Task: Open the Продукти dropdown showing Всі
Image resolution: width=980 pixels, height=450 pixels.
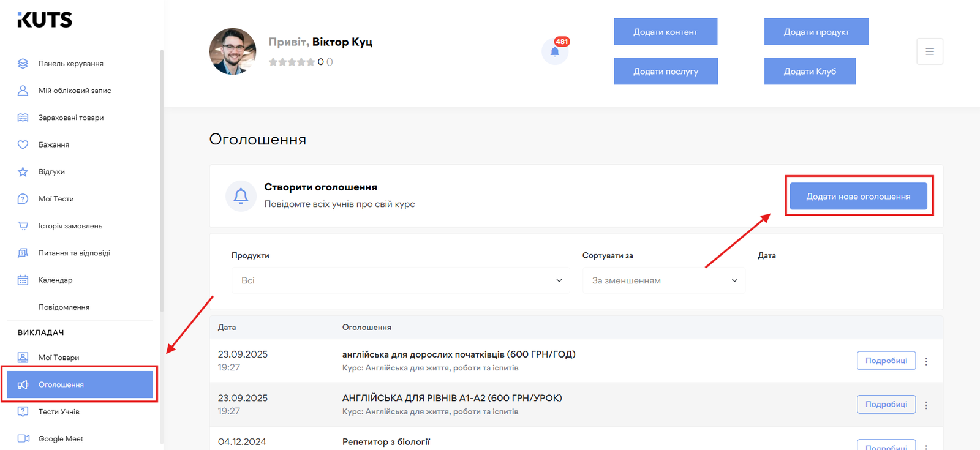Action: pyautogui.click(x=401, y=280)
